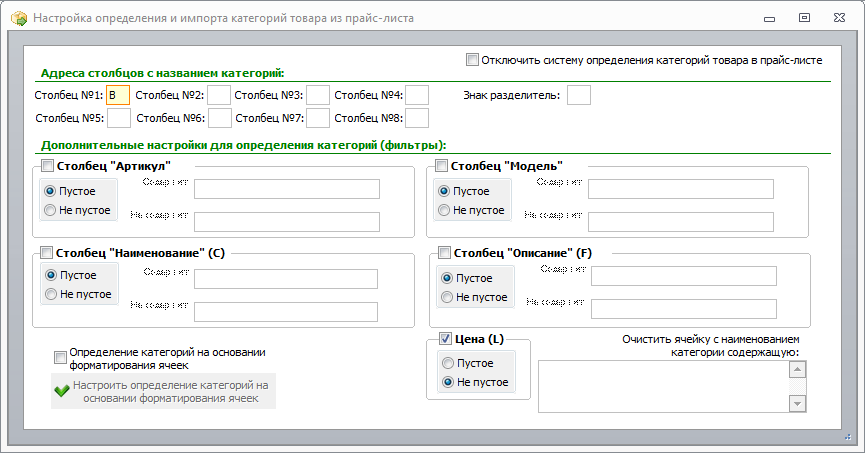Toggle the Столбец "Описание" (F) checkbox
Screen dimensions: 865x453
point(444,253)
